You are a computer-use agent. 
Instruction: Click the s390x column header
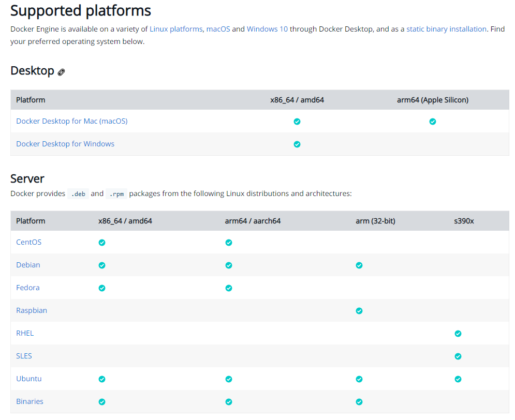tap(464, 221)
